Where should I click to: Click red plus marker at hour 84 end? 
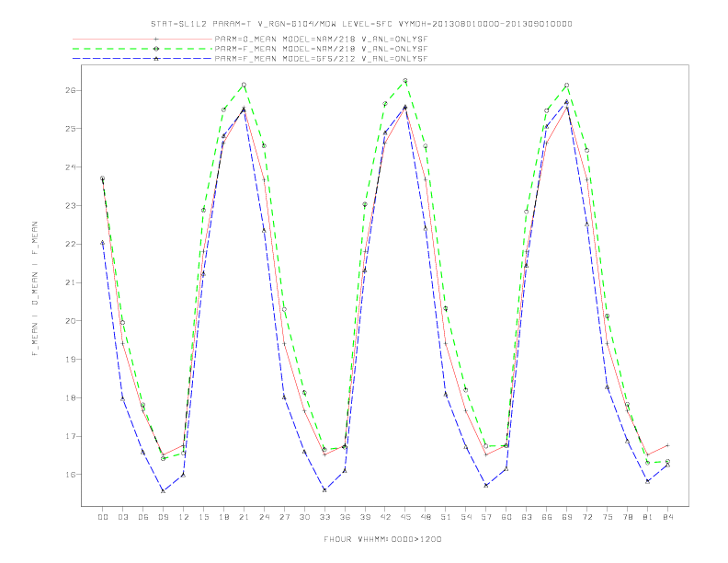[x=667, y=445]
